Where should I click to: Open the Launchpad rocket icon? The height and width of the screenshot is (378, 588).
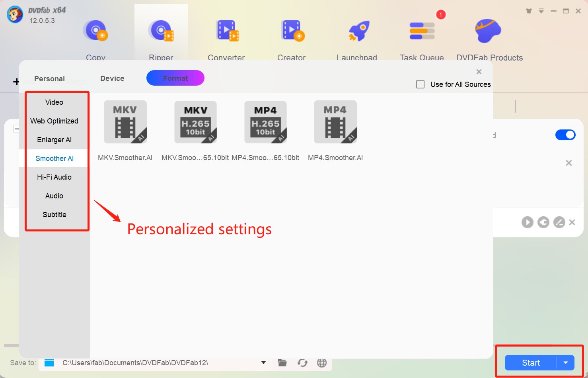[358, 31]
